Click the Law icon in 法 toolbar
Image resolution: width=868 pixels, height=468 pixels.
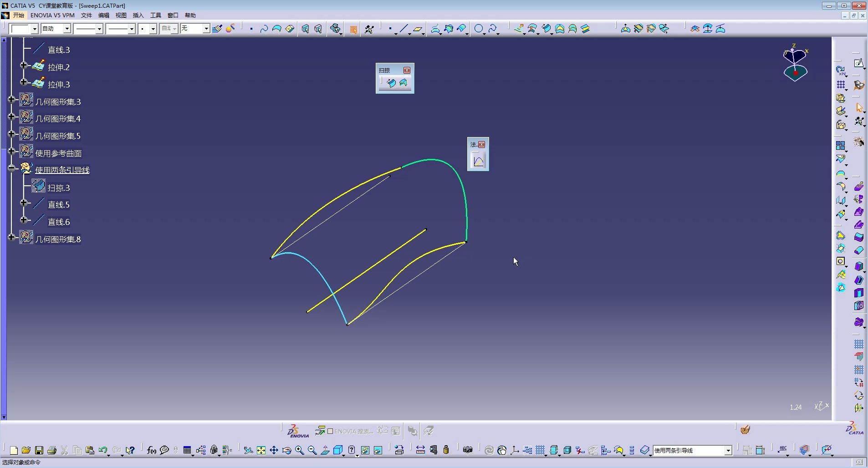tap(478, 161)
